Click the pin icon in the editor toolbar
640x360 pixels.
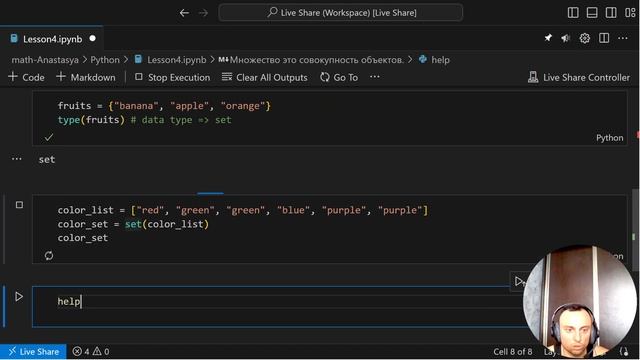[548, 38]
